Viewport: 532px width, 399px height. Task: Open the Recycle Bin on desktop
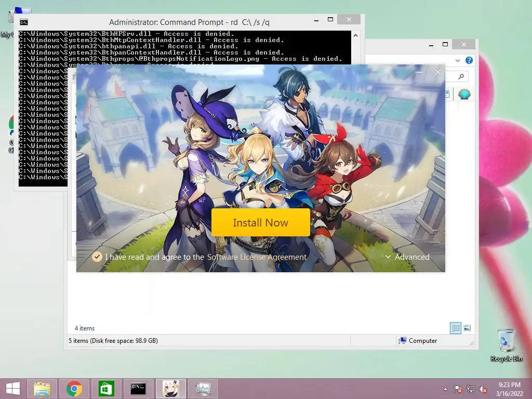[x=506, y=345]
